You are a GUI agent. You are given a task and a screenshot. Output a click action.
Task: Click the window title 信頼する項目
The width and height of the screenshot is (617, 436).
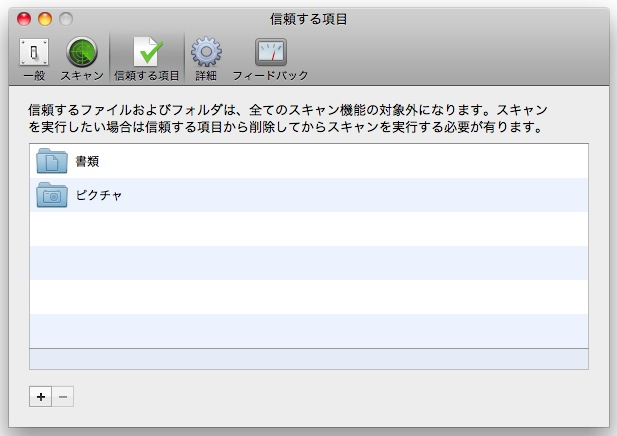click(308, 19)
